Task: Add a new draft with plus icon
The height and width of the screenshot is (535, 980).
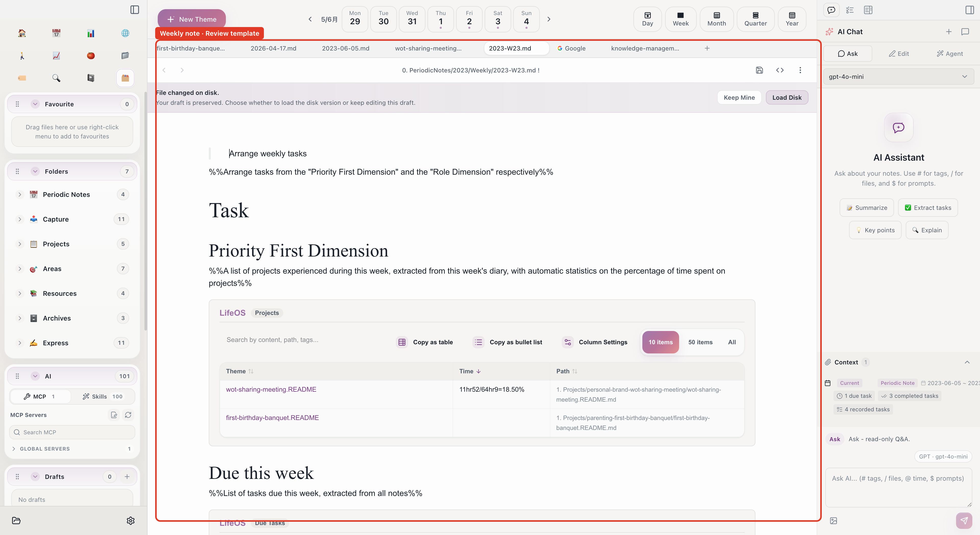Action: 127,476
